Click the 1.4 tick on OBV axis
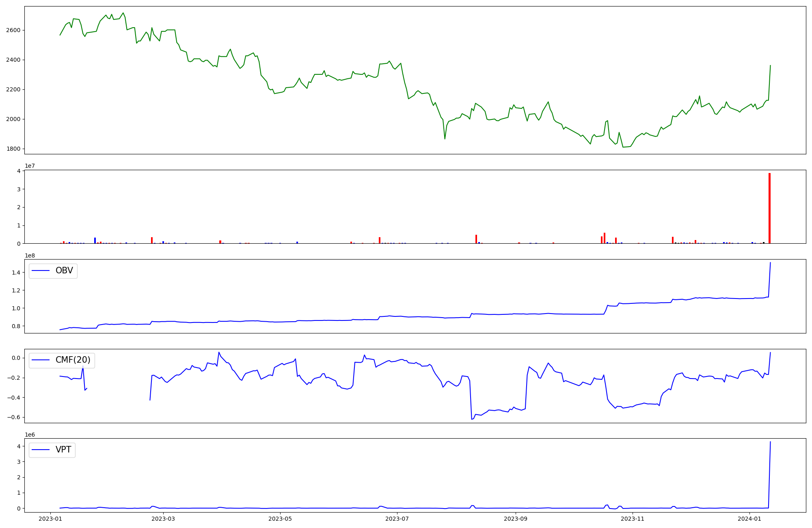This screenshot has width=812, height=528. pyautogui.click(x=16, y=273)
